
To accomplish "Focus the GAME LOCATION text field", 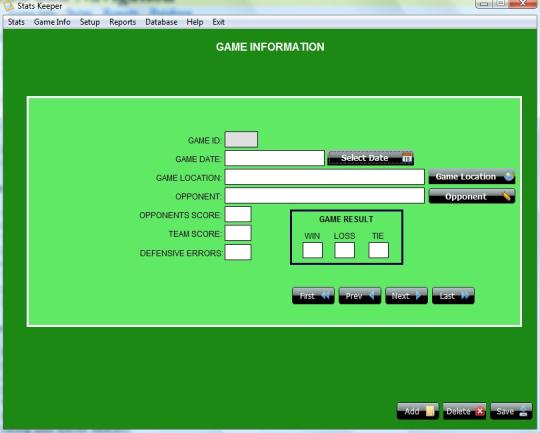I will [324, 177].
